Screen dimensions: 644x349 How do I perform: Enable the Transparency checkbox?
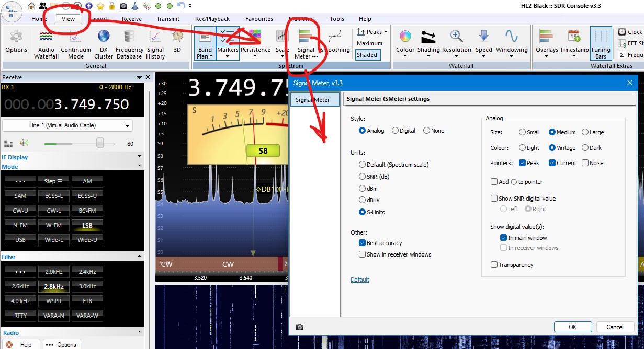point(494,265)
